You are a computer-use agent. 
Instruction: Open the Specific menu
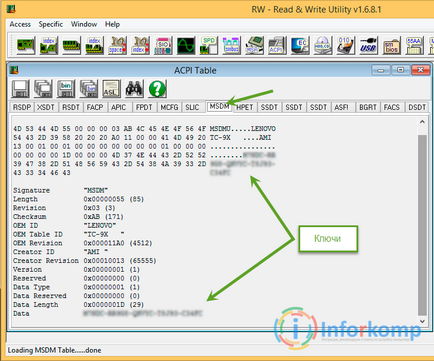(51, 24)
